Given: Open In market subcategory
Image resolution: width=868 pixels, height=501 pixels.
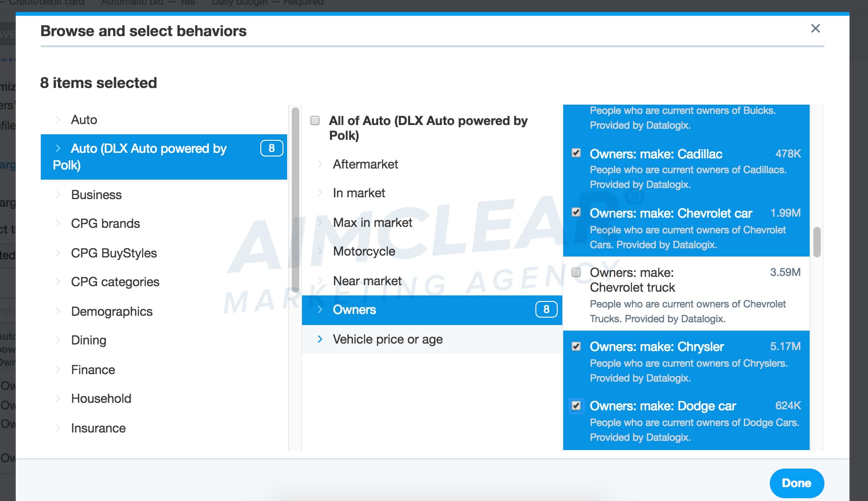Looking at the screenshot, I should tap(359, 193).
